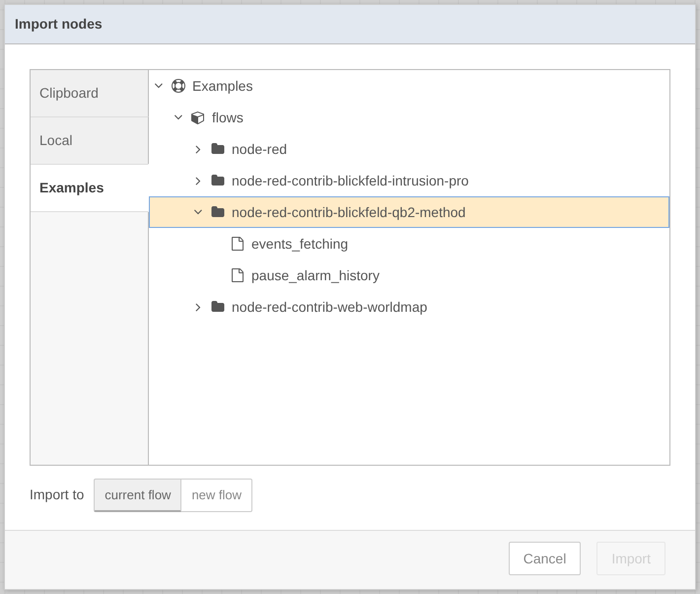This screenshot has height=594, width=700.
Task: Click folder icon of blickfeld-qb2-method entry
Action: (x=218, y=212)
